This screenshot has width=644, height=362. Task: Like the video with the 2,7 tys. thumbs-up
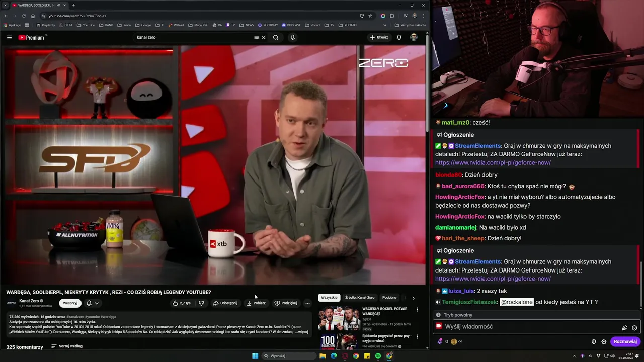click(182, 303)
